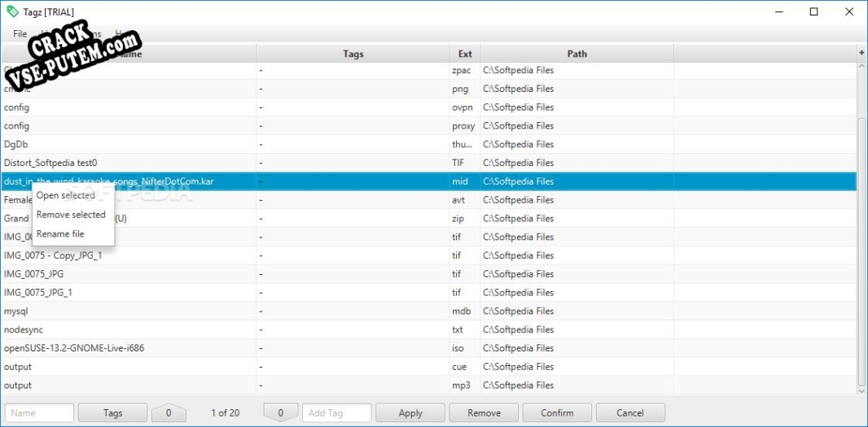The height and width of the screenshot is (427, 868).
Task: Click the Cancel button
Action: coord(629,412)
